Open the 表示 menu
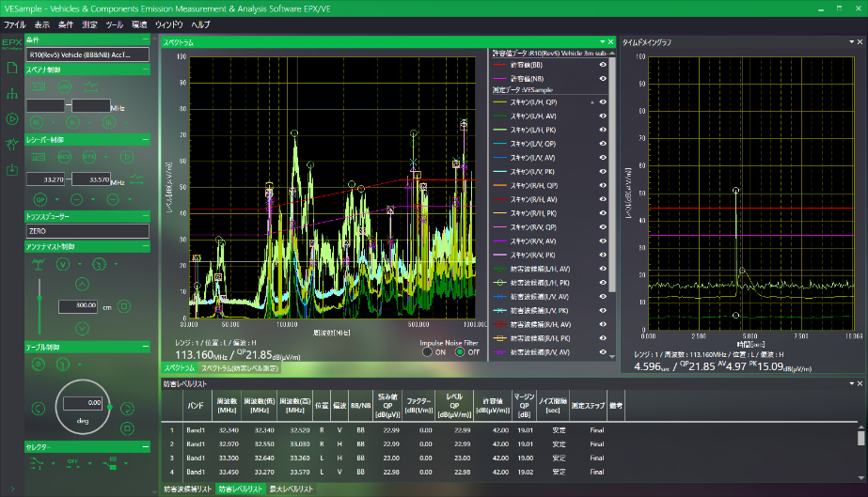Image resolution: width=868 pixels, height=497 pixels. [41, 24]
